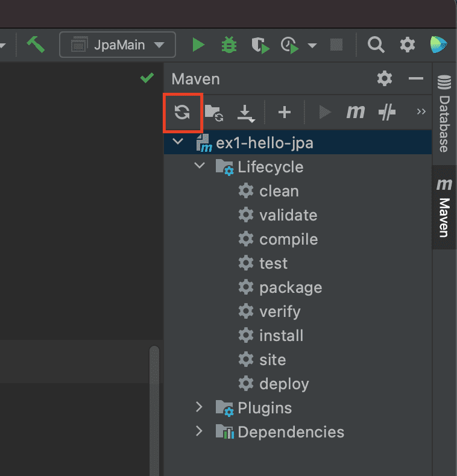Click Run Maven Build play icon
The height and width of the screenshot is (476, 457).
(x=325, y=112)
